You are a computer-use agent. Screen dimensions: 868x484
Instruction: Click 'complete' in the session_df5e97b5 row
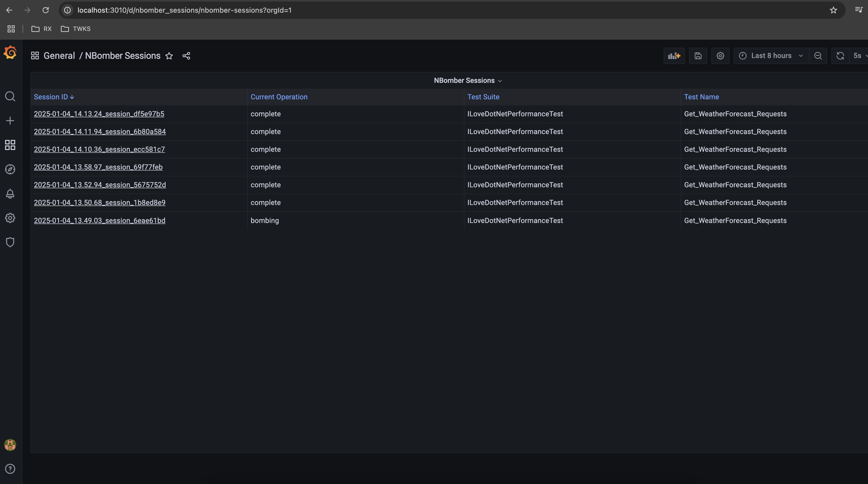point(265,114)
